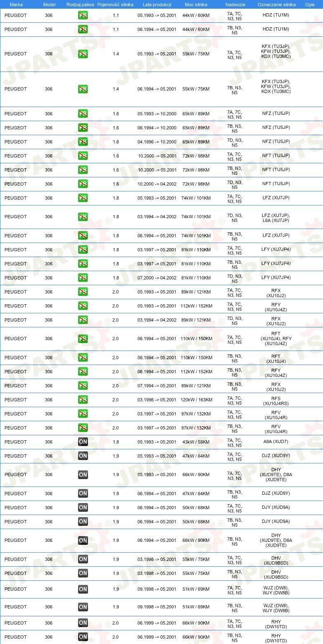Select the 306 model cell in the RFS row
Screen dimensions: 323x644
coord(49,400)
